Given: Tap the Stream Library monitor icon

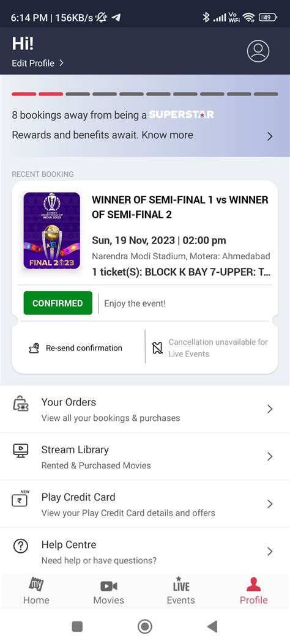Looking at the screenshot, I should point(21,451).
